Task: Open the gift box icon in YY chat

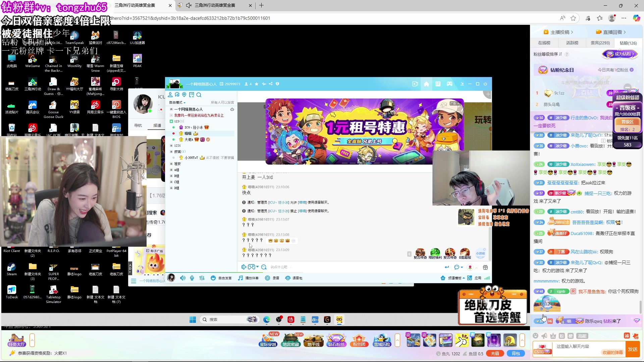Action: tap(485, 267)
